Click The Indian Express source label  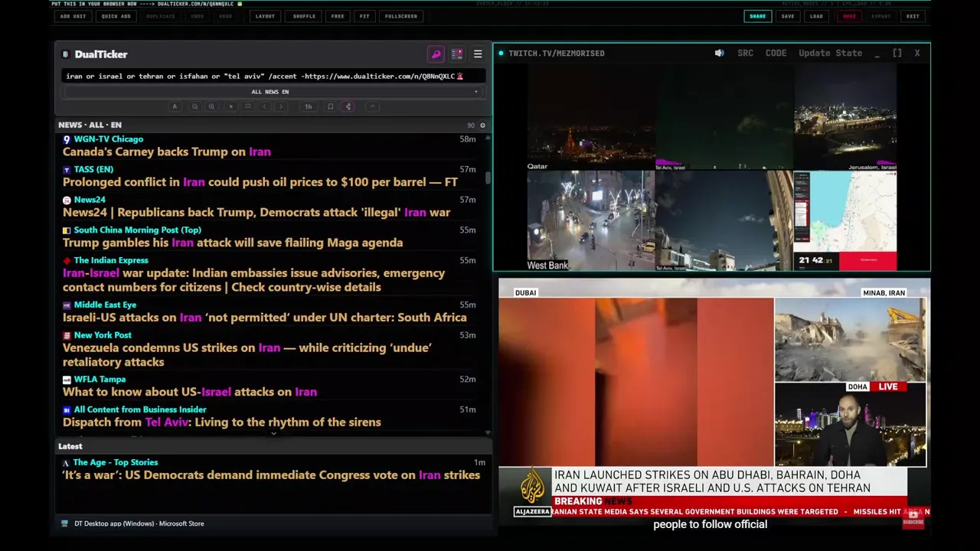point(111,260)
